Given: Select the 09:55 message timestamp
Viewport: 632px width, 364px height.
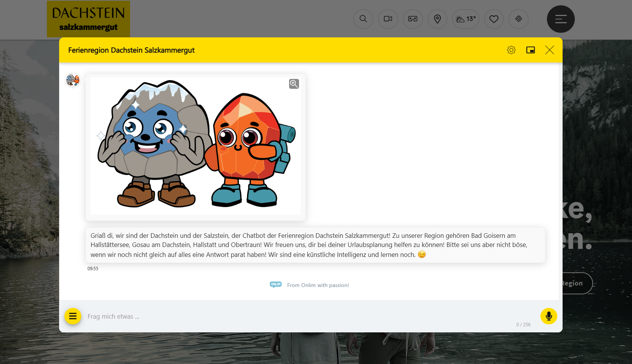Looking at the screenshot, I should click(93, 269).
